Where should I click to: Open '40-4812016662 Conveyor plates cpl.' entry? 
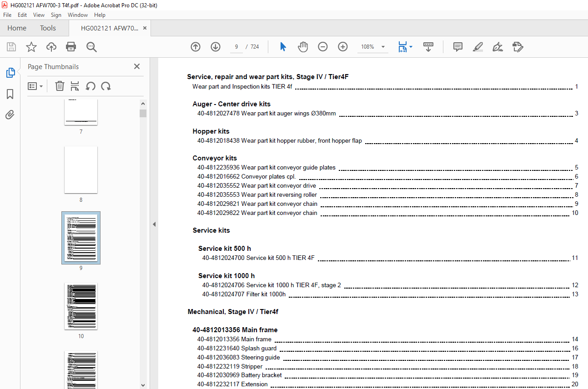pyautogui.click(x=246, y=177)
